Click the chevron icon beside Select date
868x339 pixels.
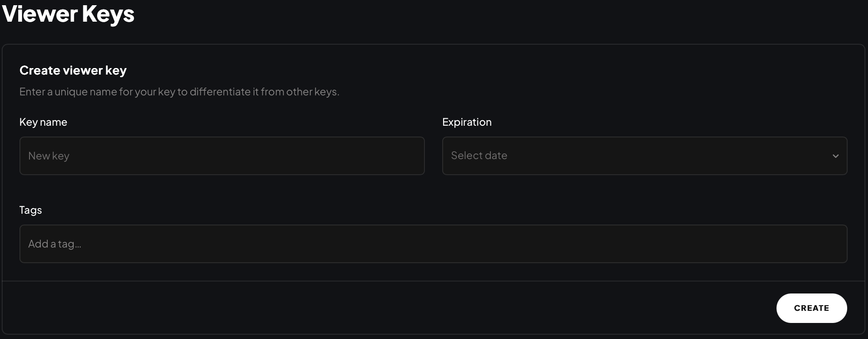[x=835, y=156]
